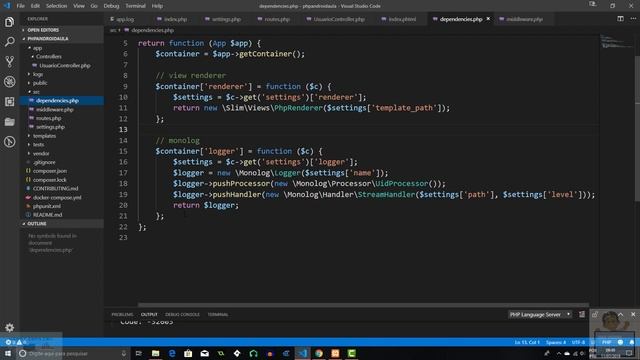
Task: Expand the logs folder
Action: [62, 74]
